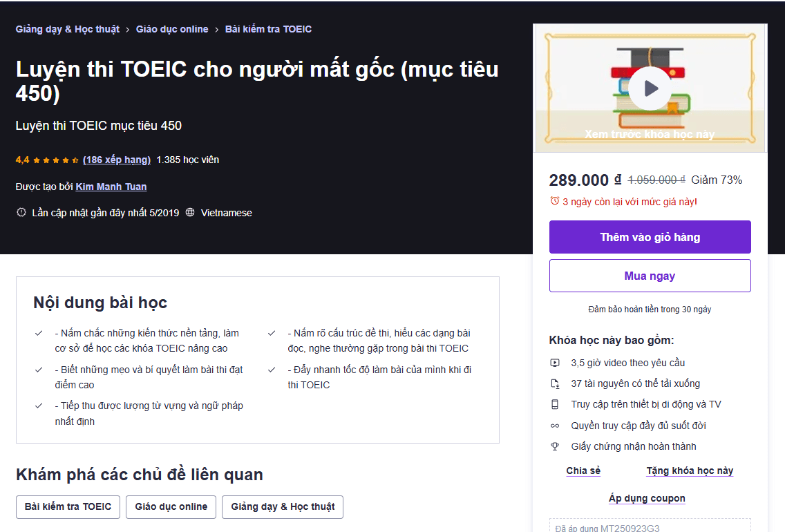The image size is (785, 532).
Task: Click subtitle 'Luyện thi TOEIC mục tiêu 450'
Action: pos(99,126)
